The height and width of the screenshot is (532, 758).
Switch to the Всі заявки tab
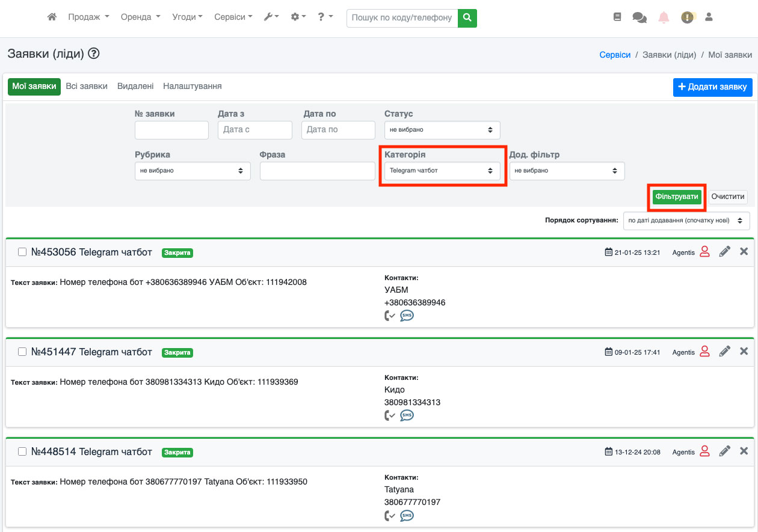click(87, 87)
